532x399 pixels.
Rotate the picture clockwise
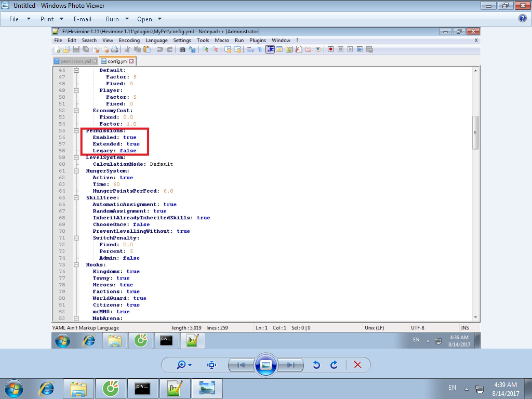(x=334, y=365)
